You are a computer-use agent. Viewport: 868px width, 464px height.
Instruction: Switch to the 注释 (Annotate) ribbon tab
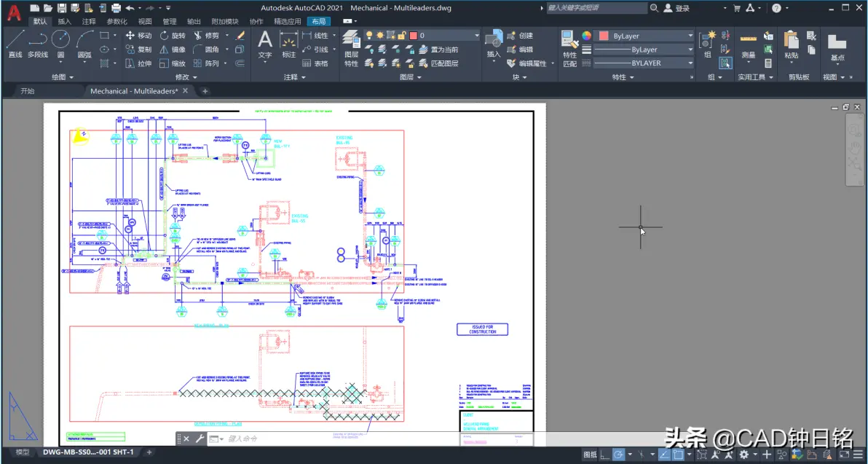88,22
